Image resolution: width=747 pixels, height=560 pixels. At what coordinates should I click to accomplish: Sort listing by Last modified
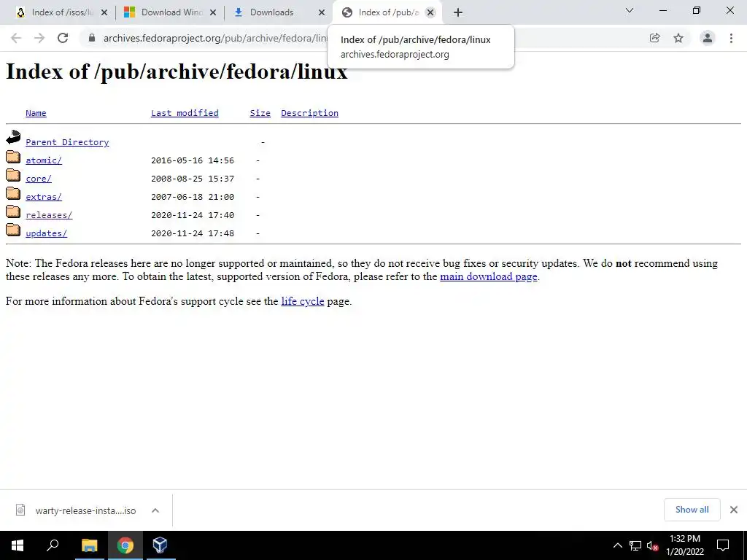pos(185,113)
